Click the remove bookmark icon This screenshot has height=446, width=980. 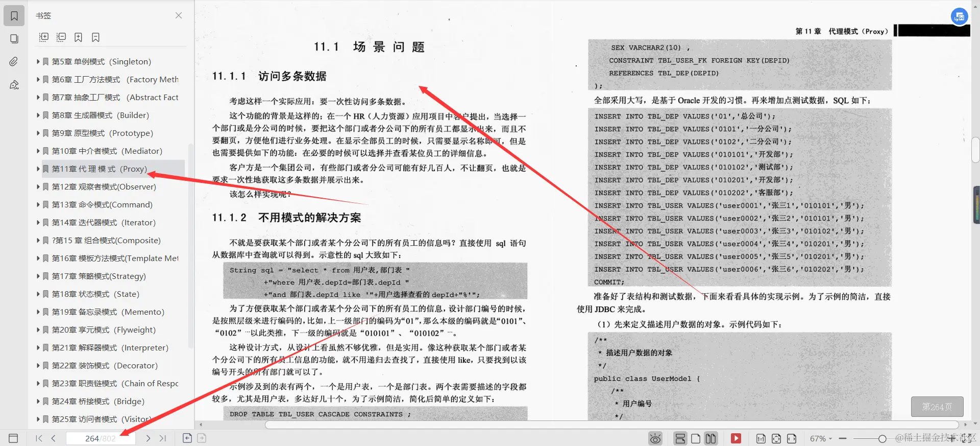pos(95,37)
